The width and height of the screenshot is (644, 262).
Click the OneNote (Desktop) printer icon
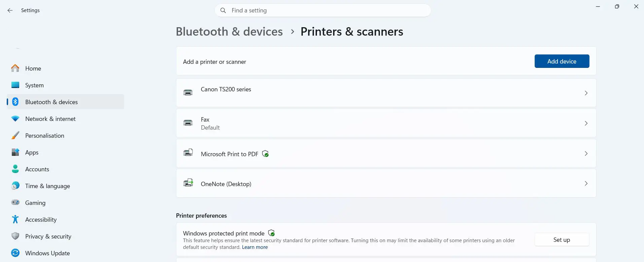click(188, 183)
